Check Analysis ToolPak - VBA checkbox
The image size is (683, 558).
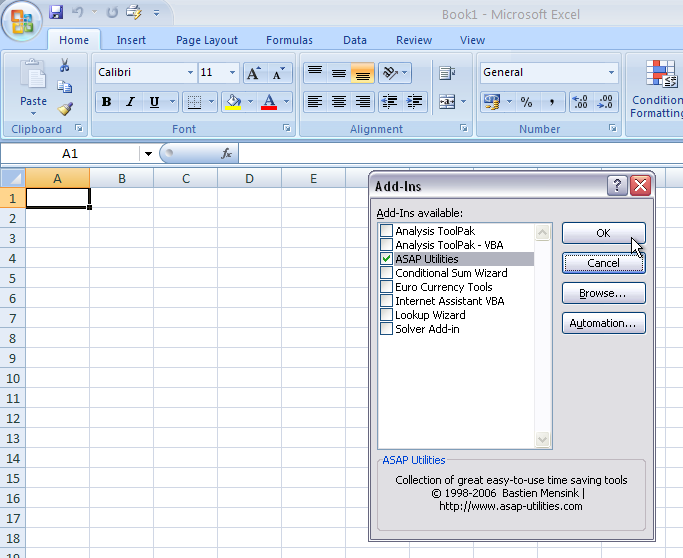click(386, 244)
